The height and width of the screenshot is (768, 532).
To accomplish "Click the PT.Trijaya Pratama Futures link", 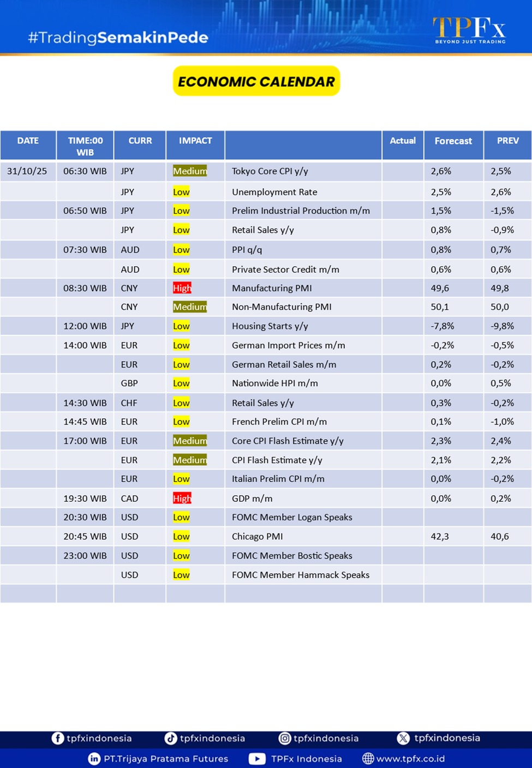I will 166,759.
